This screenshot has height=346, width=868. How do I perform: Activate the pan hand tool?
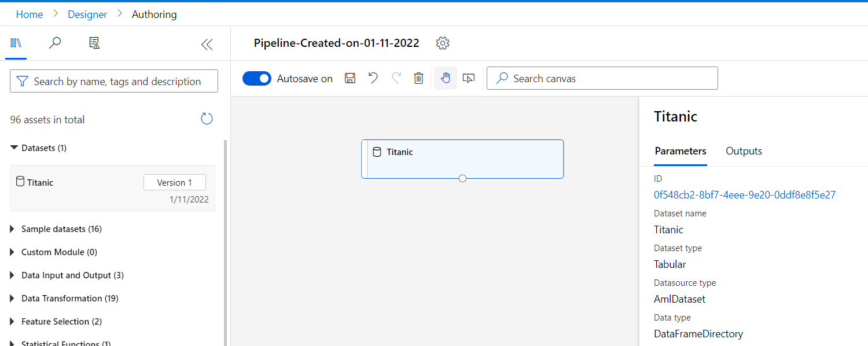point(446,78)
